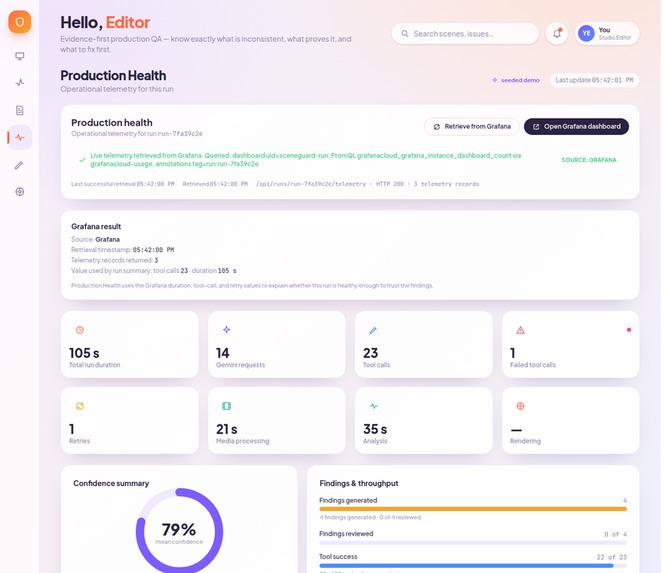
Task: Click the Telemetry records returned: 3 line
Action: (114, 260)
